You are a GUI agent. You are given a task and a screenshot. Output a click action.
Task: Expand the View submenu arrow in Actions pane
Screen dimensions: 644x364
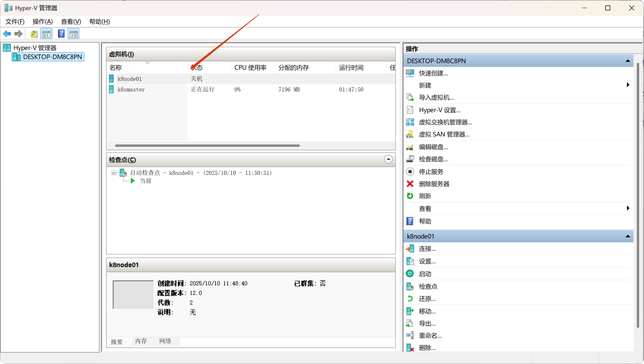point(628,208)
